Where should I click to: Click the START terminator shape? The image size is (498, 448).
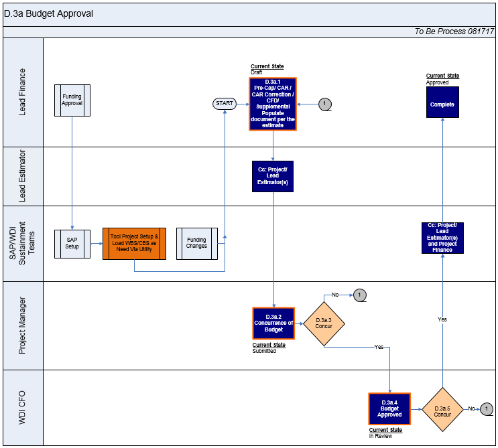[x=225, y=104]
